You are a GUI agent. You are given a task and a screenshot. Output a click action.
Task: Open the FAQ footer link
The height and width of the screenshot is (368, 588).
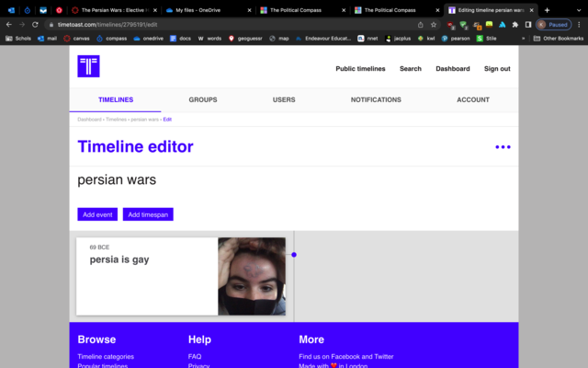click(x=195, y=356)
